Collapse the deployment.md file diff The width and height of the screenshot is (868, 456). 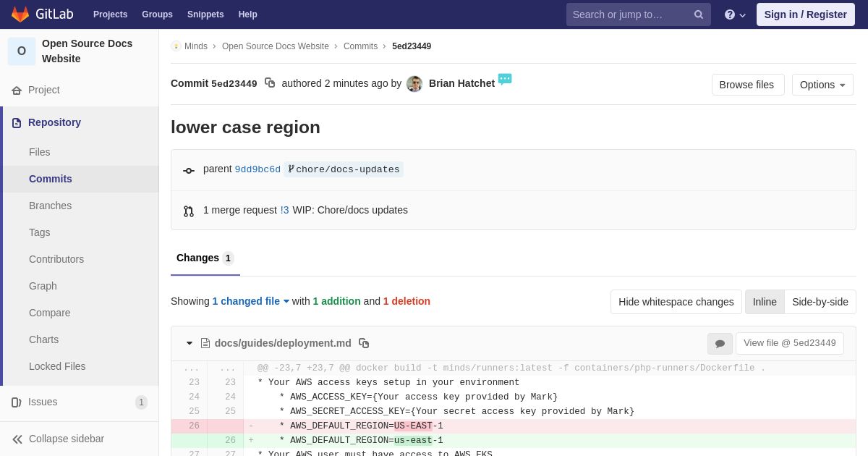pyautogui.click(x=190, y=343)
